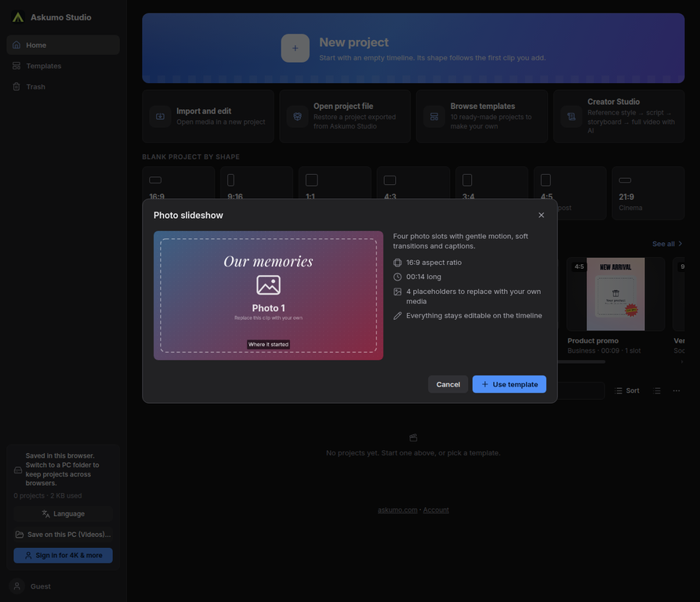Click the Use template button
The image size is (700, 602).
click(x=509, y=384)
